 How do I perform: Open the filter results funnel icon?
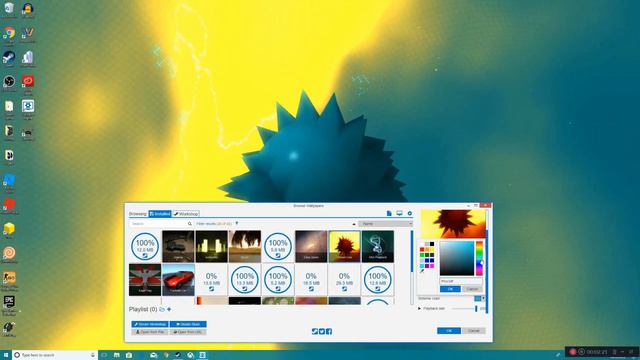[x=237, y=224]
